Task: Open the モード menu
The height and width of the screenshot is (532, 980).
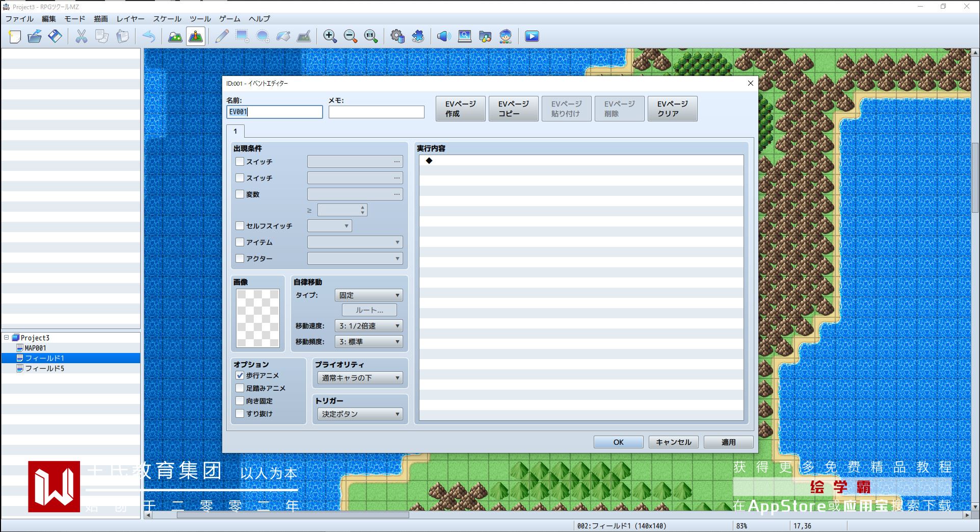Action: pos(75,19)
